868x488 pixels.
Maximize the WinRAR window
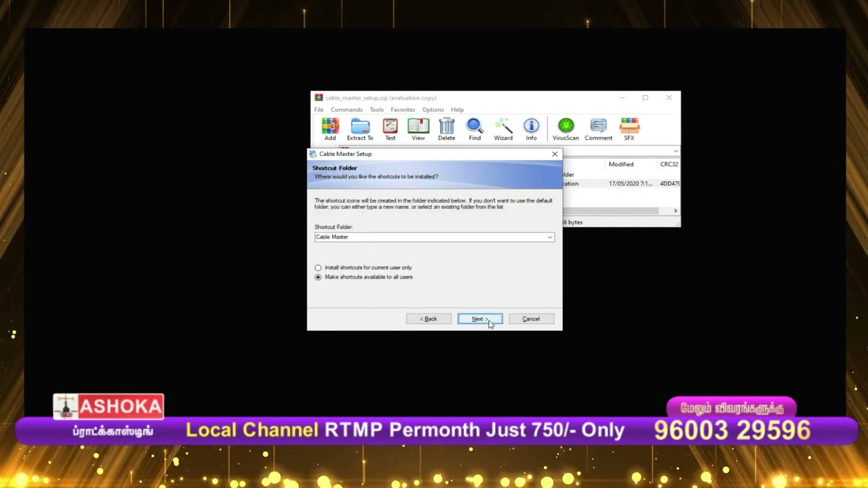pos(645,98)
